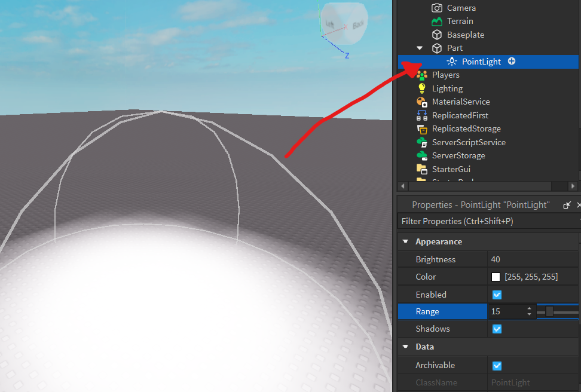This screenshot has width=581, height=392.
Task: Click the Properties panel title text
Action: tap(481, 205)
